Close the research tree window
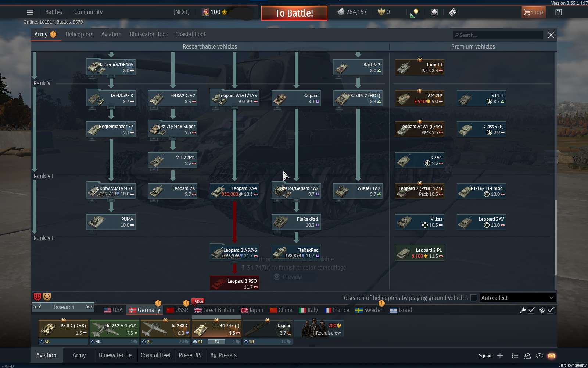The image size is (588, 368). [x=551, y=35]
